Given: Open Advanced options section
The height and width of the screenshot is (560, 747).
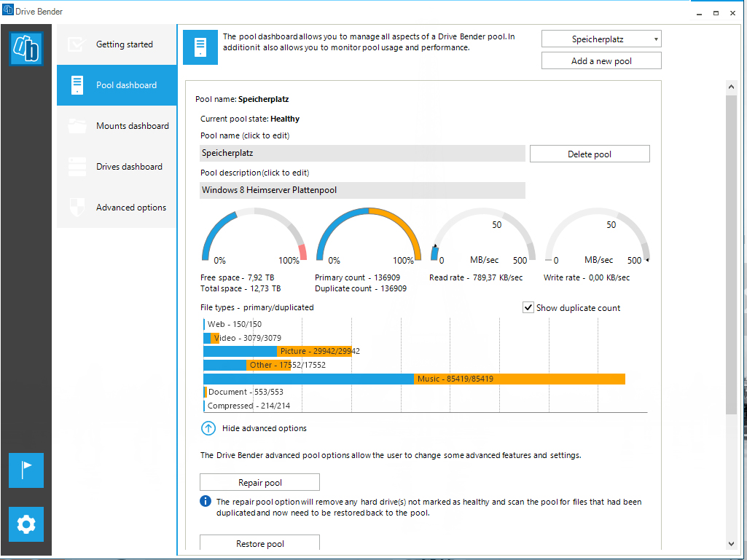Looking at the screenshot, I should pos(117,207).
